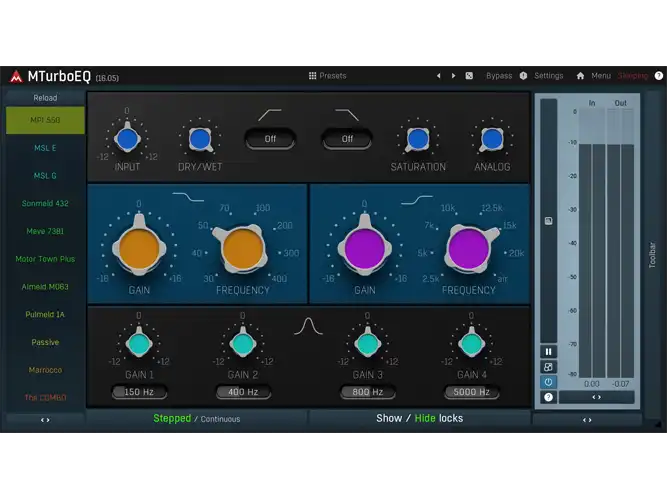667x500 pixels.
Task: Click the low-shelf curve icon
Action: [188, 197]
